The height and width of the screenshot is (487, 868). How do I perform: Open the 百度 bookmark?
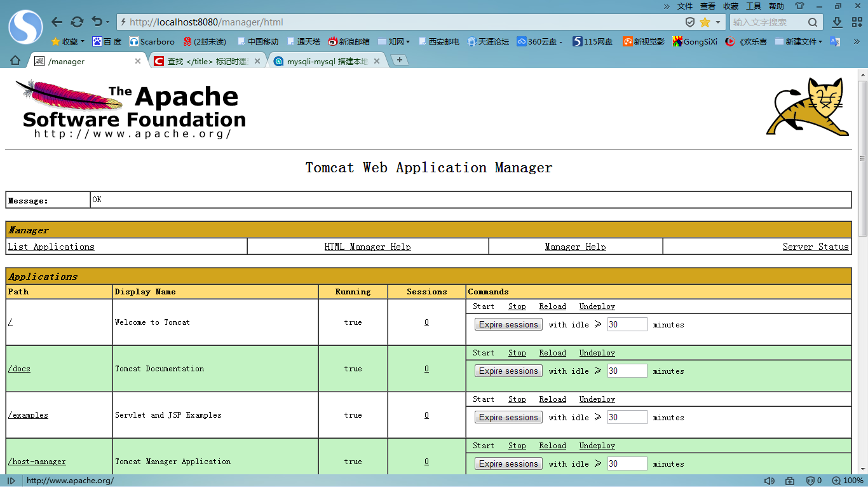point(107,41)
